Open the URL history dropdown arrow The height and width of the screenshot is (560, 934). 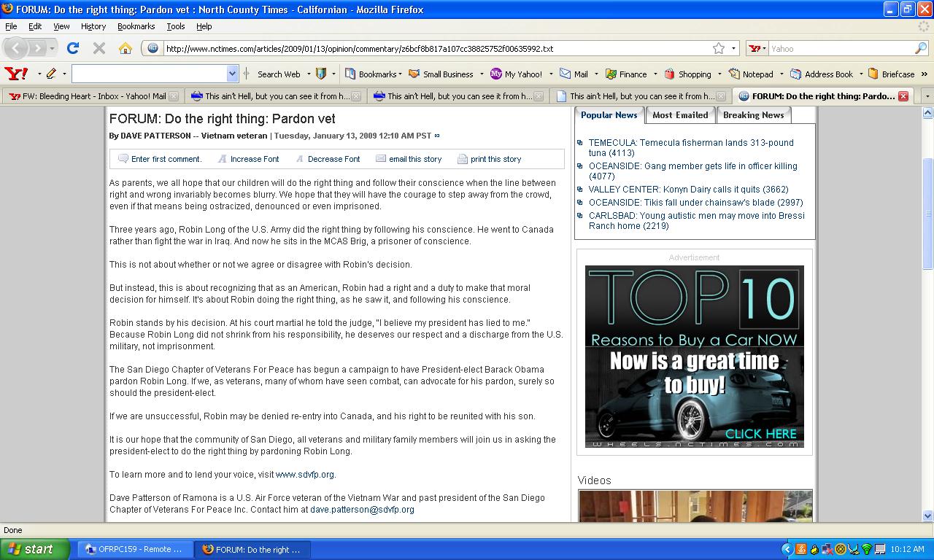[733, 48]
